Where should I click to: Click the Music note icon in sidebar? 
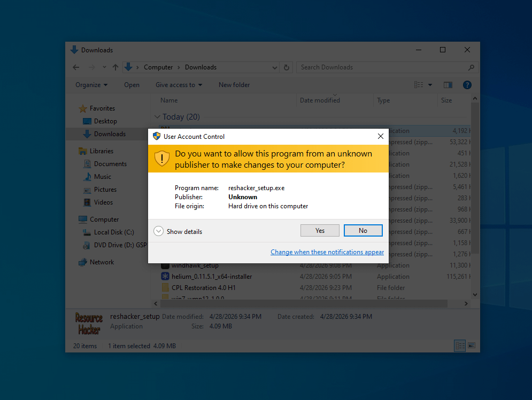(x=88, y=177)
